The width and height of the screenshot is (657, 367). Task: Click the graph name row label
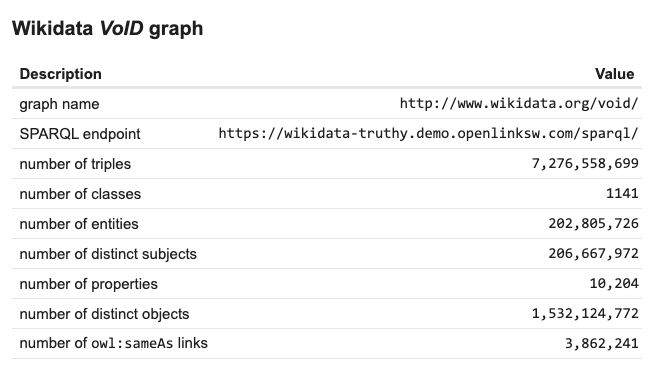point(59,104)
